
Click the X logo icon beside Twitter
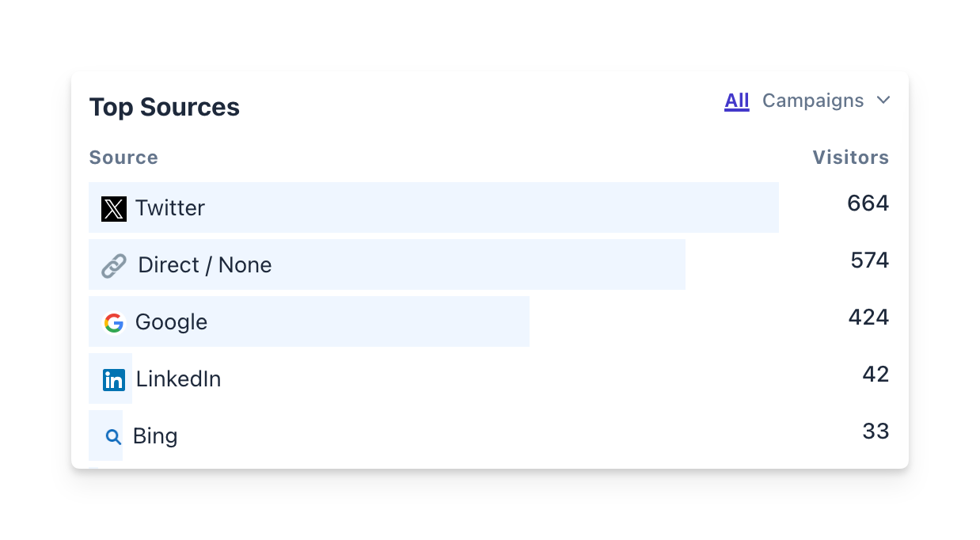114,209
